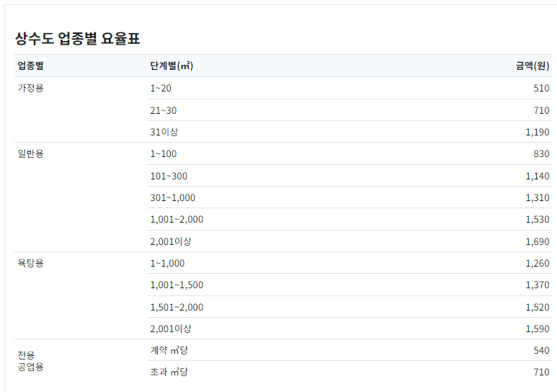The image size is (557, 392).
Task: Select the '1~100' tier cell
Action: tap(163, 154)
